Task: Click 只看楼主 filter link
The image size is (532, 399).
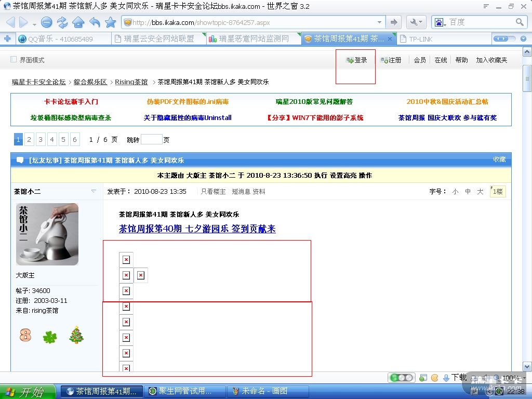Action: coord(213,191)
